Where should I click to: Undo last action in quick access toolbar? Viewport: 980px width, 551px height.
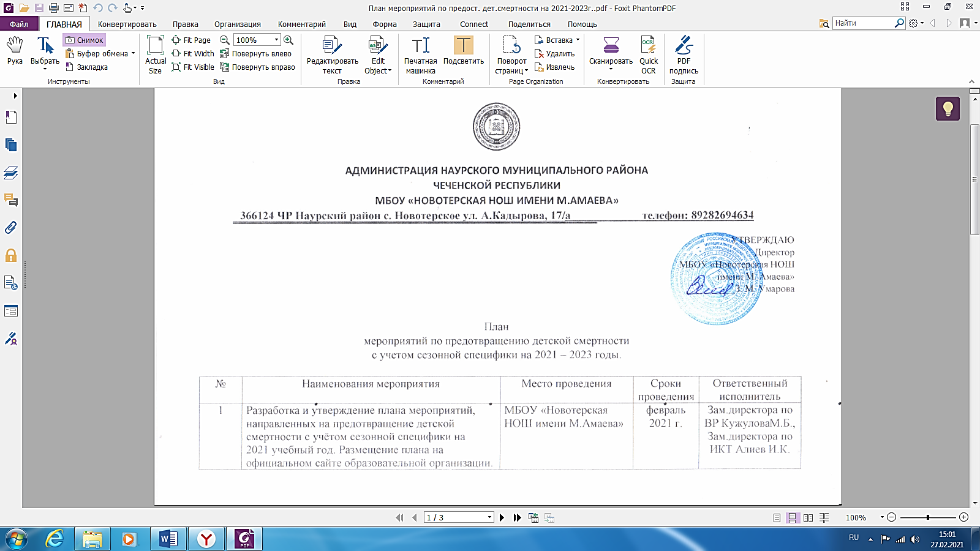(x=98, y=8)
